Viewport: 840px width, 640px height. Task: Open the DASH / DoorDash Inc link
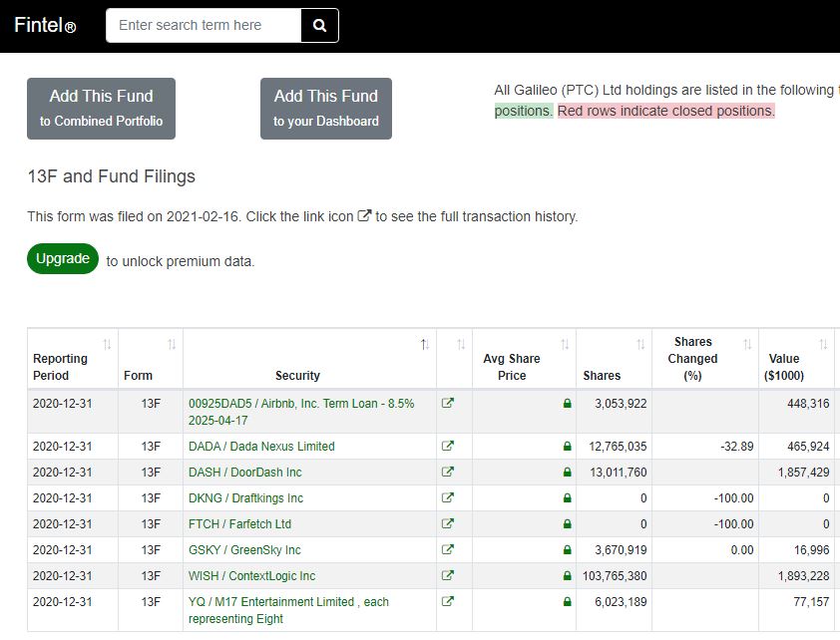(244, 473)
